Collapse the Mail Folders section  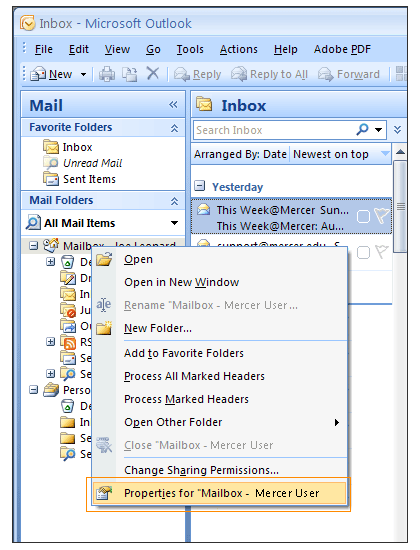coord(174,201)
